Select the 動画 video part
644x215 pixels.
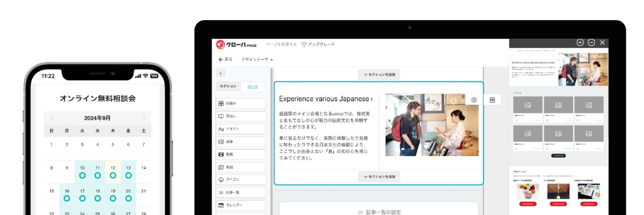[241, 154]
